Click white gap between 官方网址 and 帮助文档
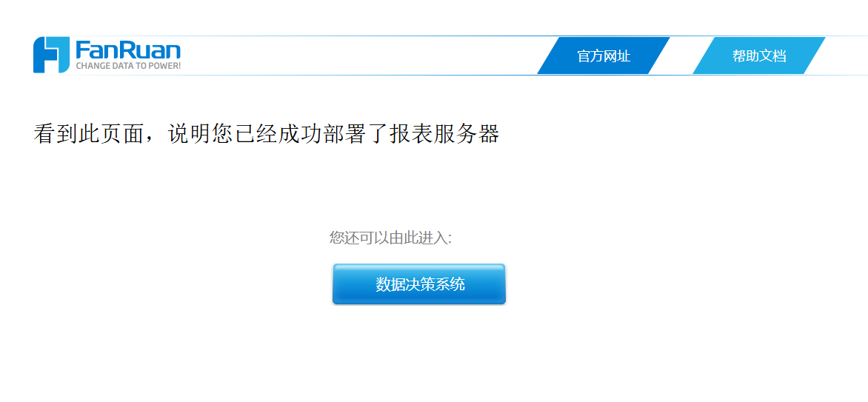The height and width of the screenshot is (402, 868). [x=681, y=56]
